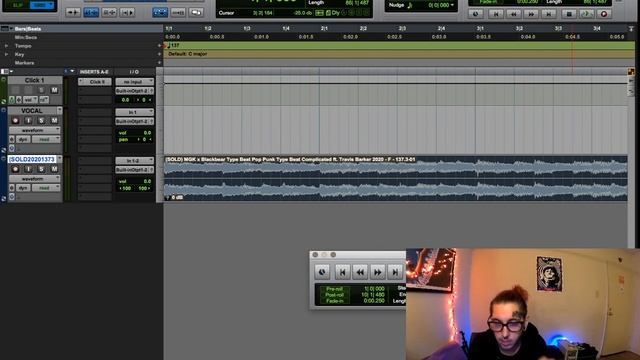Open the VOCAL track output selector
640x360 pixels.
(134, 121)
